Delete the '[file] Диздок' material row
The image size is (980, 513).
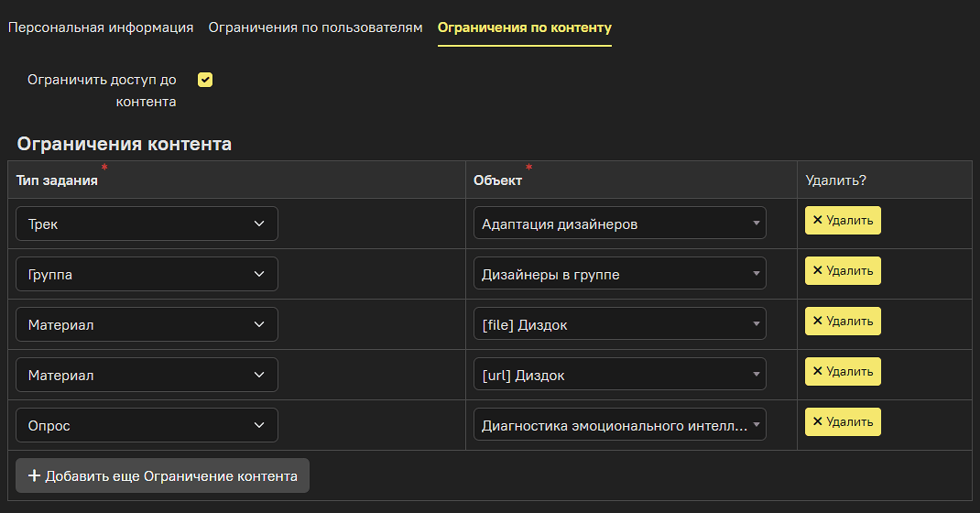[x=842, y=322]
